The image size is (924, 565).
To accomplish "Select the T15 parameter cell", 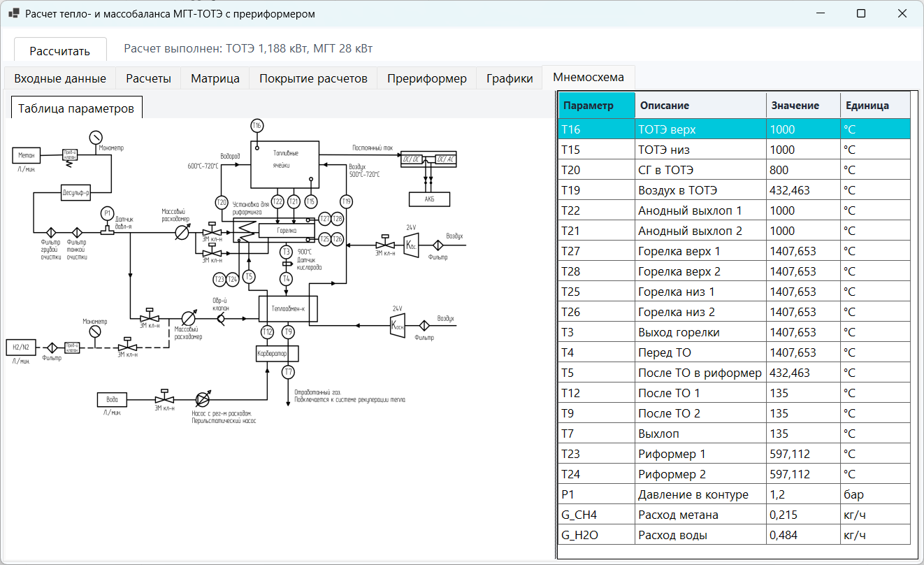I will (596, 150).
